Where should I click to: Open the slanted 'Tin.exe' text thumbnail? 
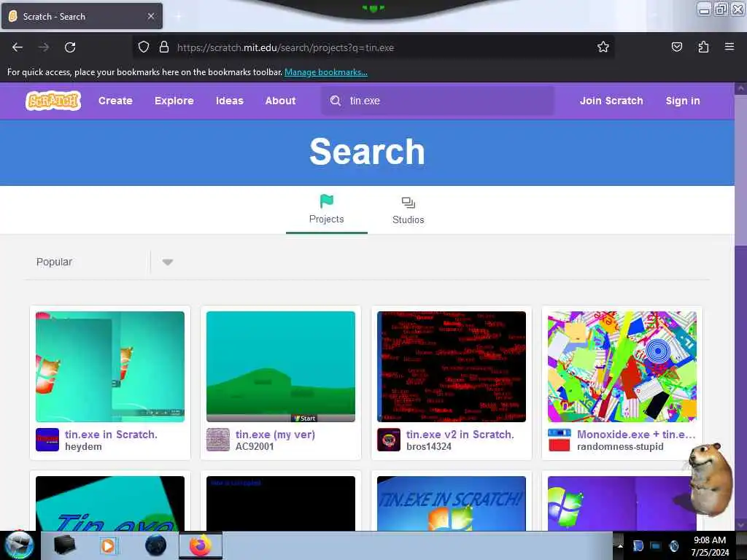coord(110,503)
